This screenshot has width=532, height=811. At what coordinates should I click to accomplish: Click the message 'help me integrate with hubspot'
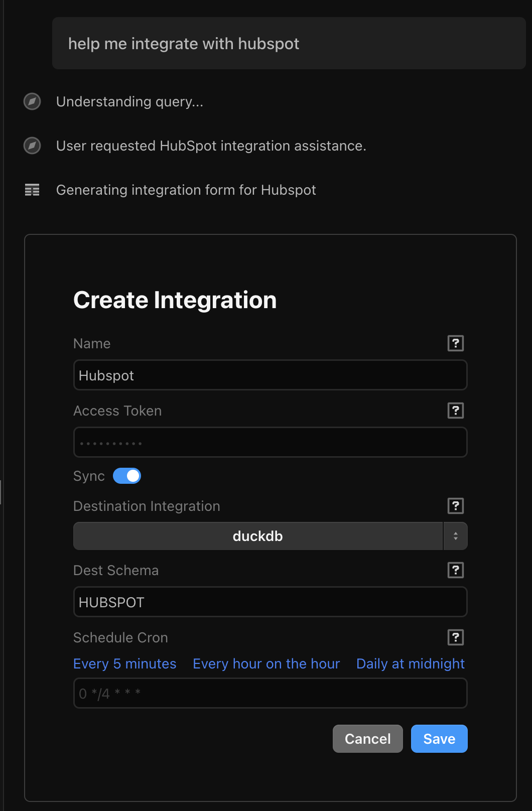tap(289, 43)
